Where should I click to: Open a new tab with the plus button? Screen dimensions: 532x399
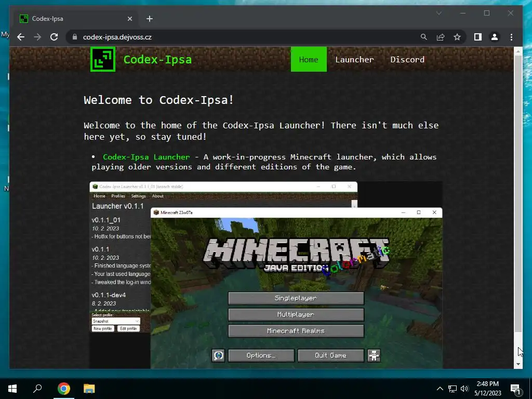point(150,19)
